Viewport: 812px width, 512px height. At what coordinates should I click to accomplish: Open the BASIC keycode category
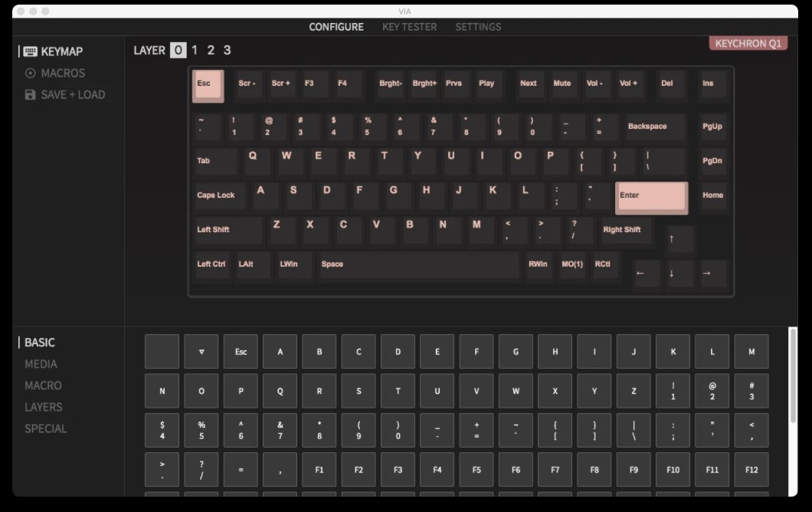(x=39, y=343)
